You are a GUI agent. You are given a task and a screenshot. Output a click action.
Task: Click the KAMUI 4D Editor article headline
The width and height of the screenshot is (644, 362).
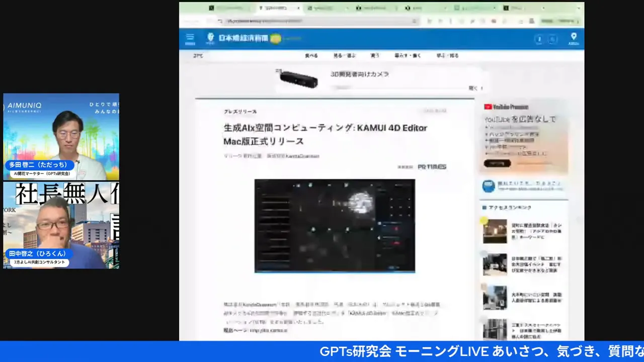pyautogui.click(x=326, y=134)
